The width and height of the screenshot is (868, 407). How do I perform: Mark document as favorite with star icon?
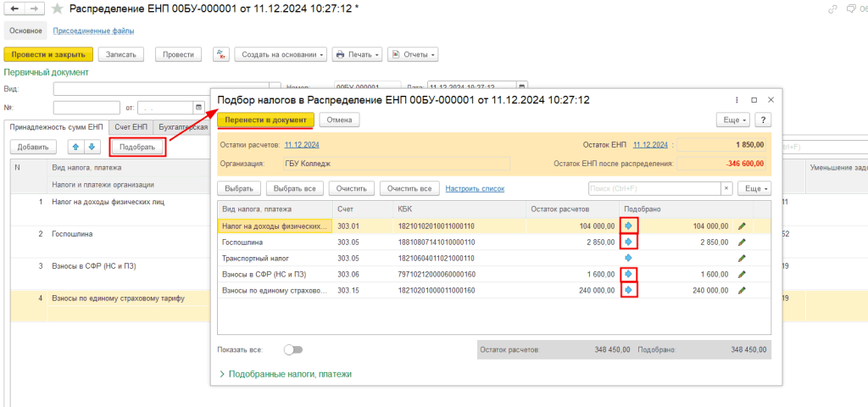[58, 8]
